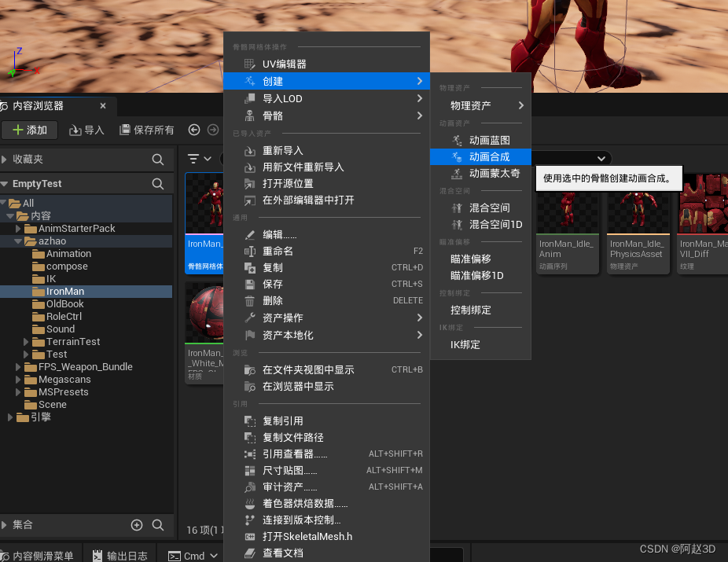Expand the 收藏夹 section
The image size is (728, 562).
point(4,160)
